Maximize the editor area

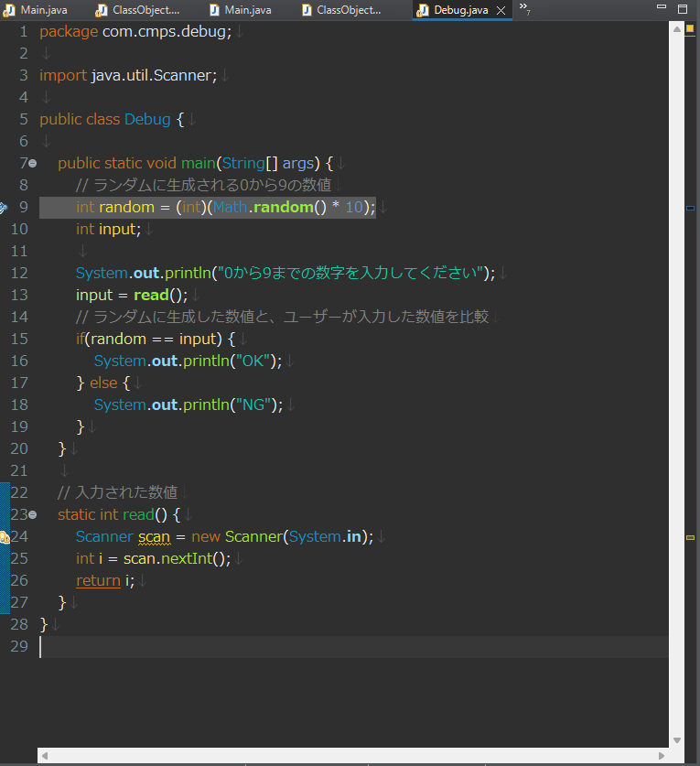(683, 9)
